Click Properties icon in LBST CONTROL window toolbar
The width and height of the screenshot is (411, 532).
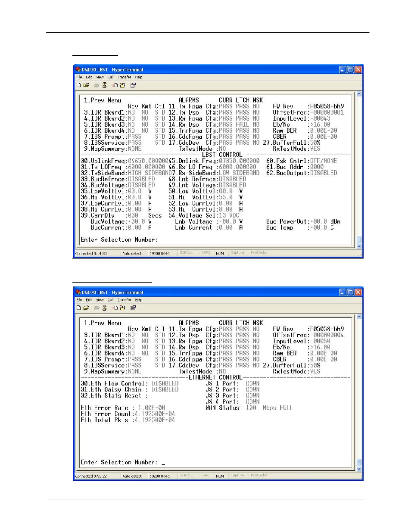[133, 85]
